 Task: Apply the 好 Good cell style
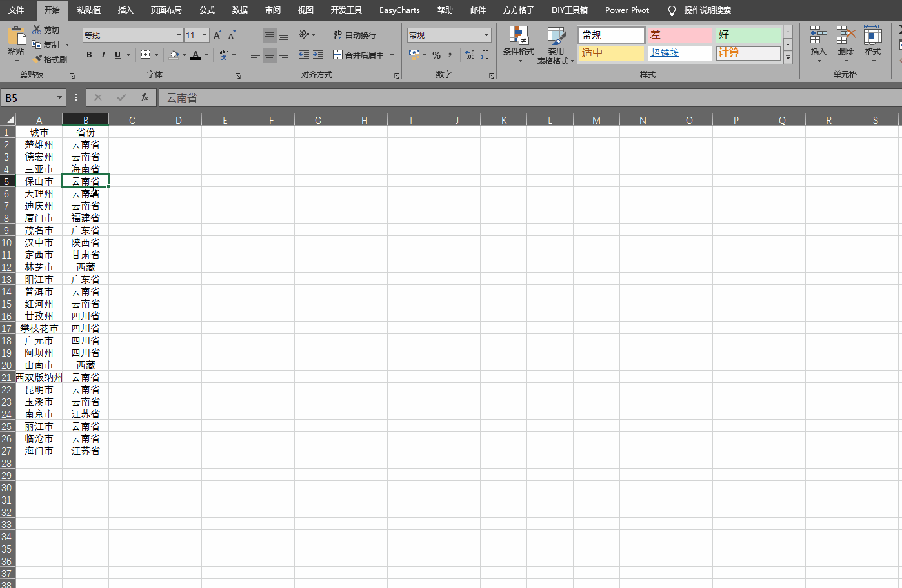click(748, 35)
